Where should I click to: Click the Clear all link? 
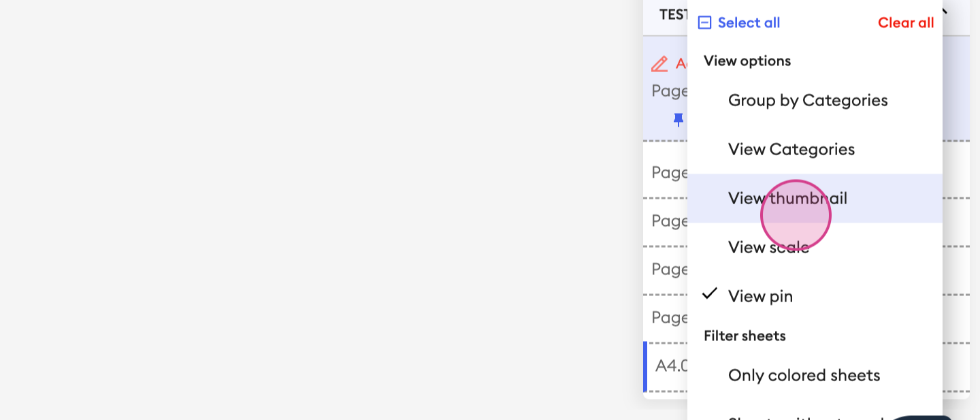906,23
